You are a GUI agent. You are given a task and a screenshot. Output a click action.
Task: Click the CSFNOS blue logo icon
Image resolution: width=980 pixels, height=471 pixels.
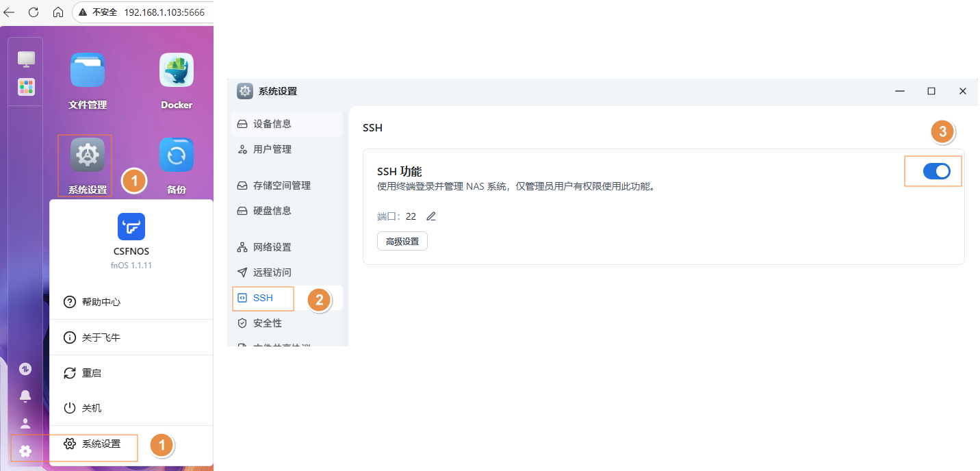[131, 227]
